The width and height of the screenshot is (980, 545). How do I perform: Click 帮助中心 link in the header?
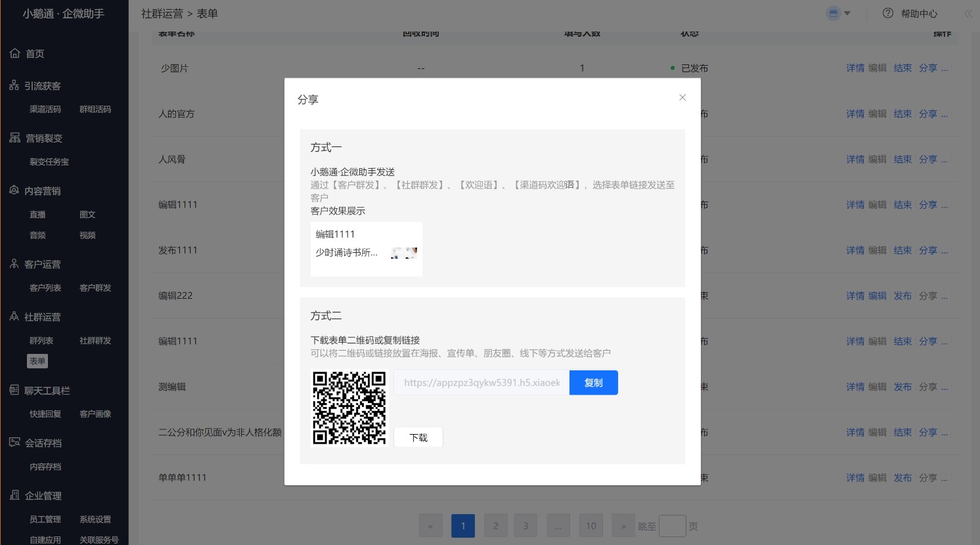(919, 13)
